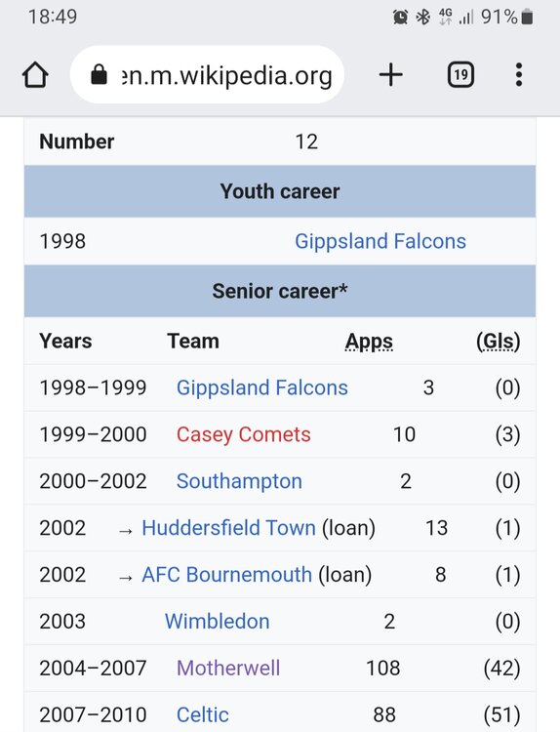The image size is (560, 732).
Task: Tap the Apps abbreviation header
Action: (x=369, y=342)
